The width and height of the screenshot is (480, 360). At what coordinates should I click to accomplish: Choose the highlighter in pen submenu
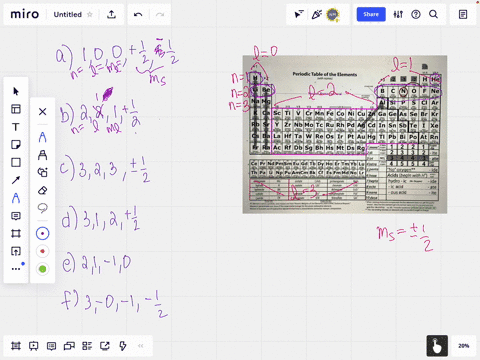coord(42,155)
